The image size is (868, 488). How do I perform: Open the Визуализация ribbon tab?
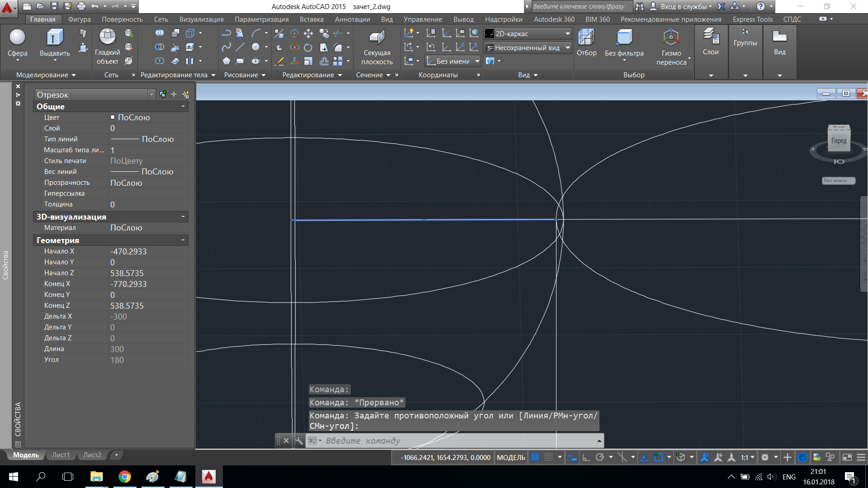[201, 19]
